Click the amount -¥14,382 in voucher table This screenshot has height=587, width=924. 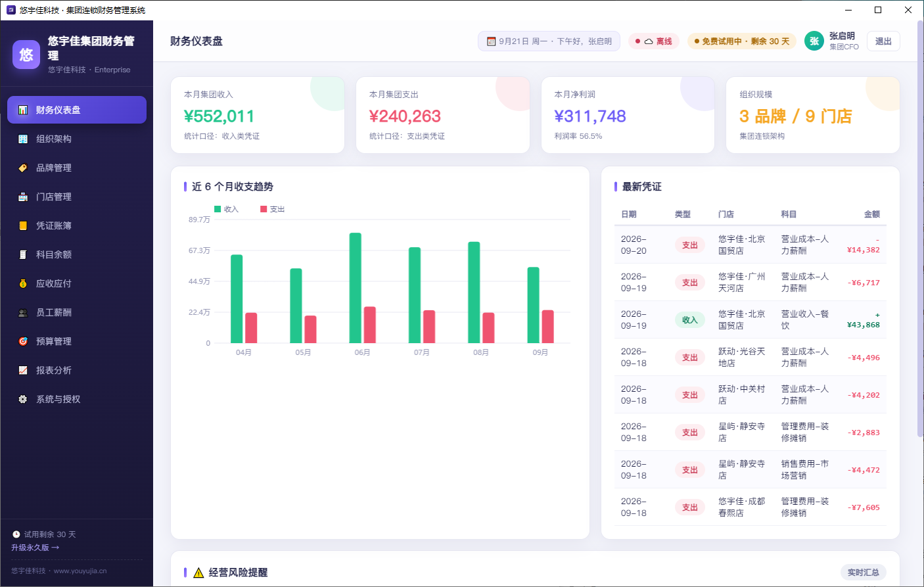coord(864,245)
